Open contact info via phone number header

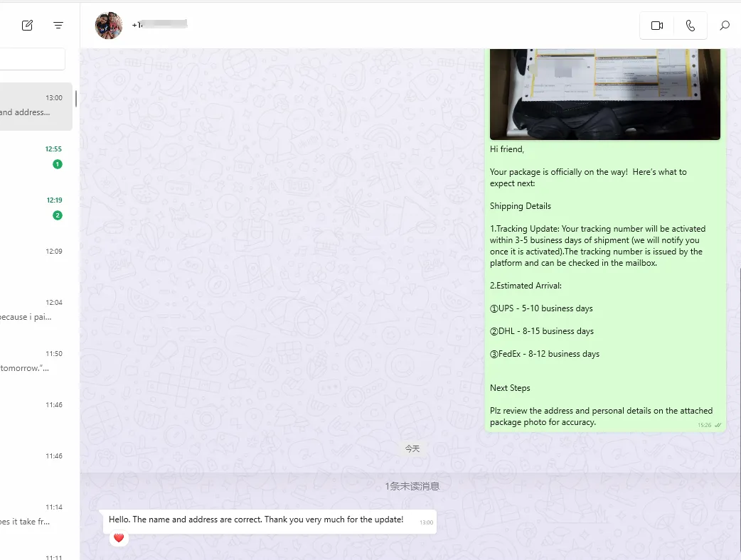click(159, 25)
